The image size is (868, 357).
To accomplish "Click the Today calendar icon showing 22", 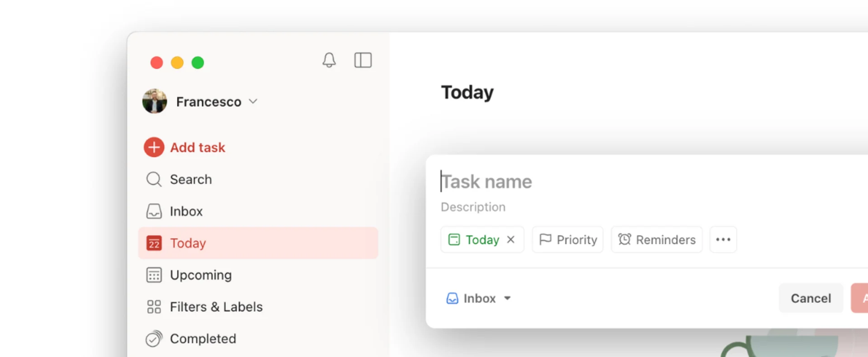I will click(154, 243).
